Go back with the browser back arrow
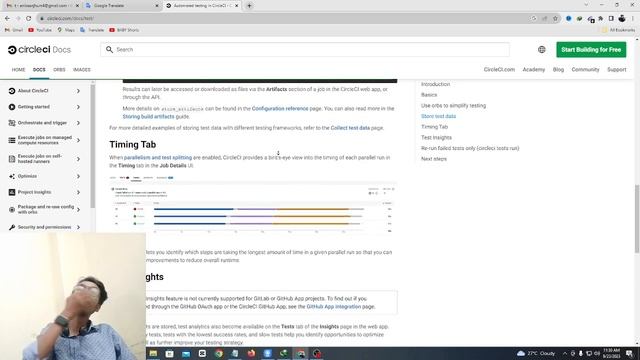This screenshot has height=360, width=640. click(x=7, y=18)
